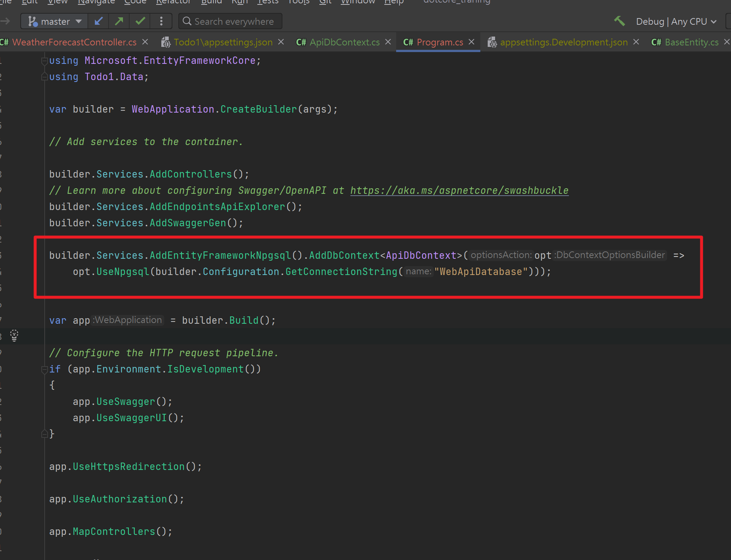Click the name: parameter hint
731x560 pixels.
tap(418, 271)
